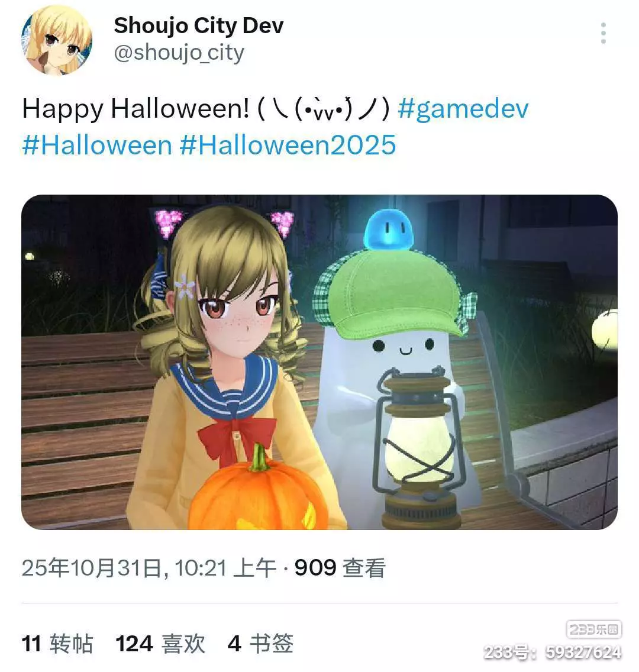
Task: Open the 909 views count
Action: coord(340,568)
